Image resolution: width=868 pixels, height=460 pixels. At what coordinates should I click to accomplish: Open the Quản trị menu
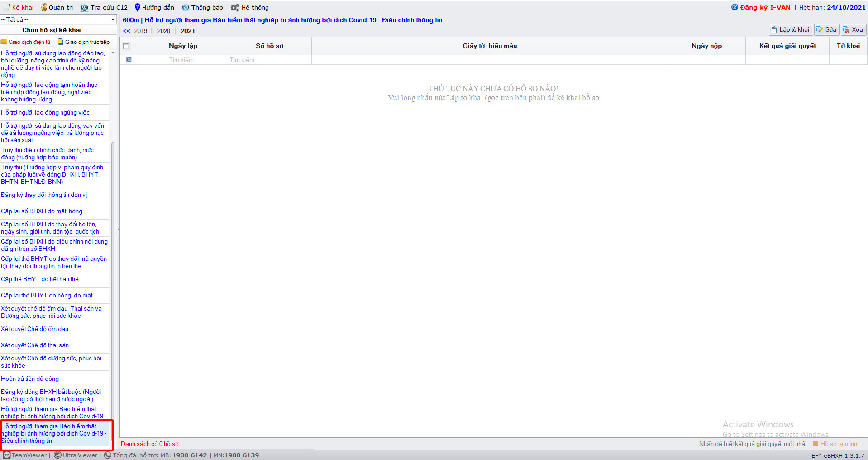click(x=57, y=8)
